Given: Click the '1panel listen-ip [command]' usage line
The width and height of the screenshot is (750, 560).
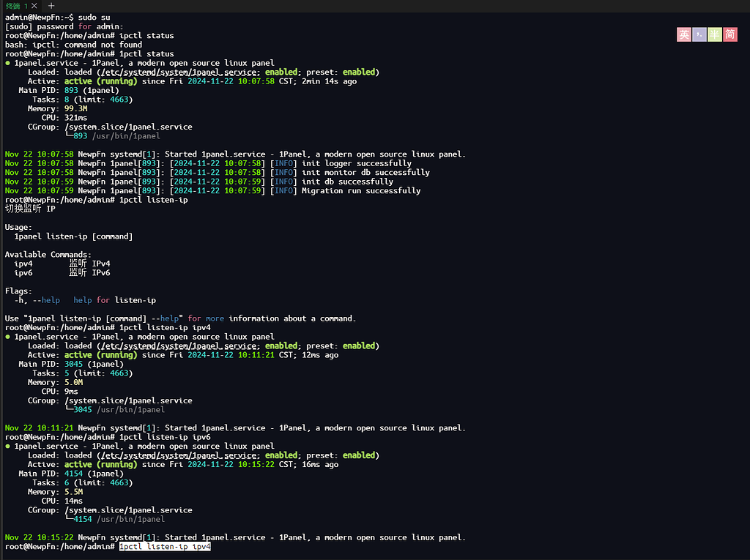Looking at the screenshot, I should coord(73,236).
